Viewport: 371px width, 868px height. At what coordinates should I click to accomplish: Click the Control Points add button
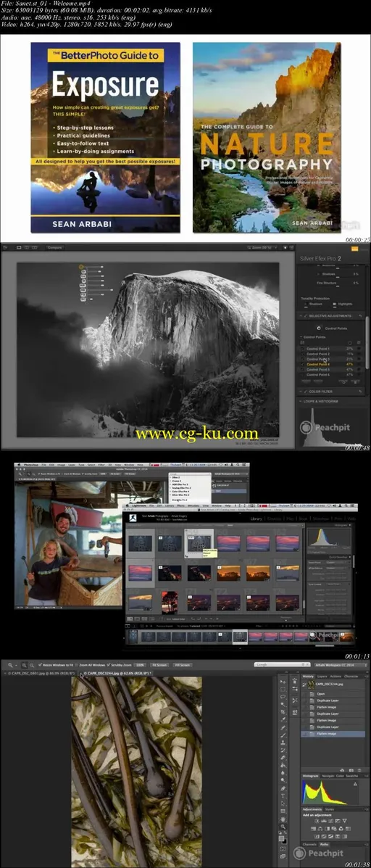tap(319, 328)
